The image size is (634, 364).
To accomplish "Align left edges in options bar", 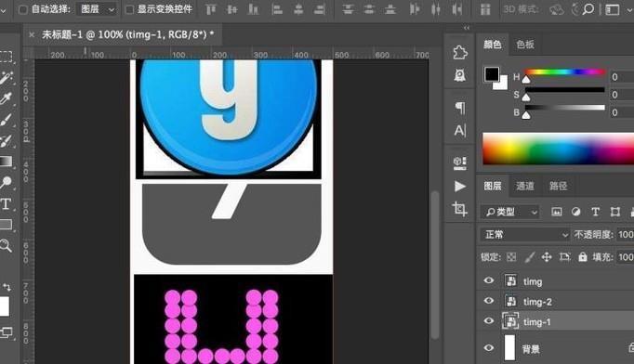I will [x=277, y=9].
